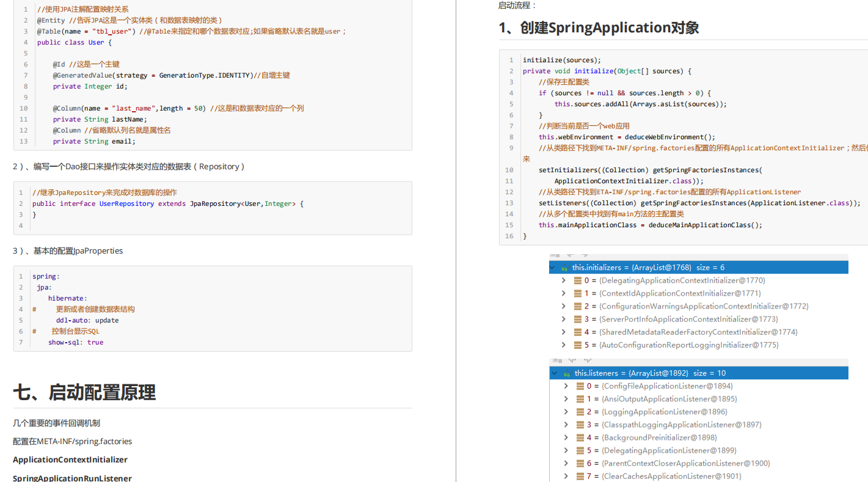Click the code line private String email;
The image size is (868, 482).
tap(94, 141)
